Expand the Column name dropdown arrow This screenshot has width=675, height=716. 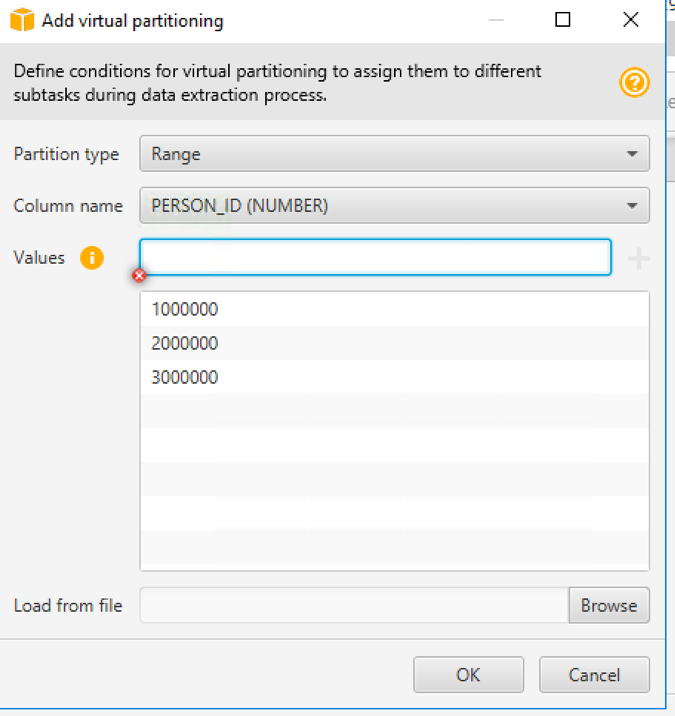point(632,206)
